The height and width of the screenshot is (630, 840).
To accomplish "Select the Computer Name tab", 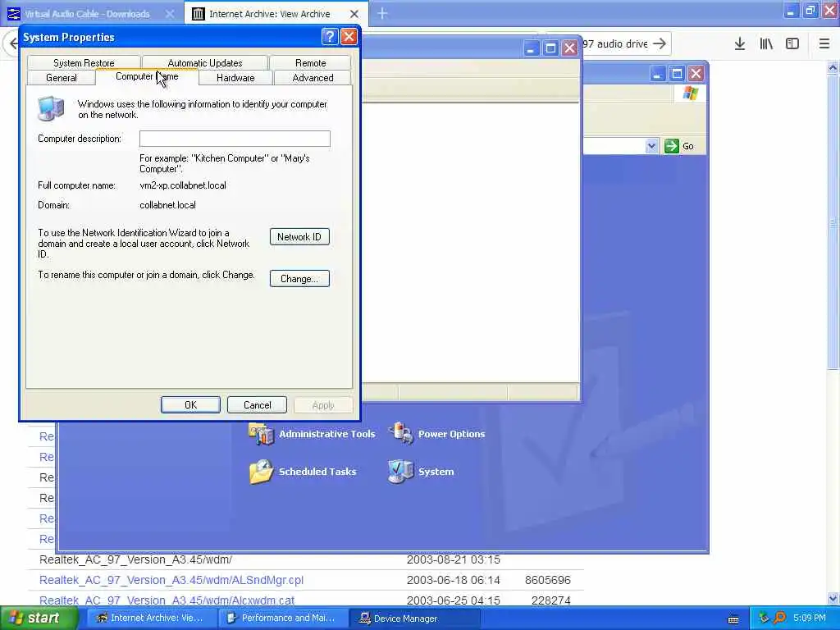I will point(147,76).
